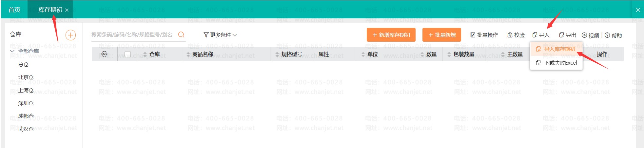Sort by 仓库 column
This screenshot has width=644, height=148.
tap(145, 54)
